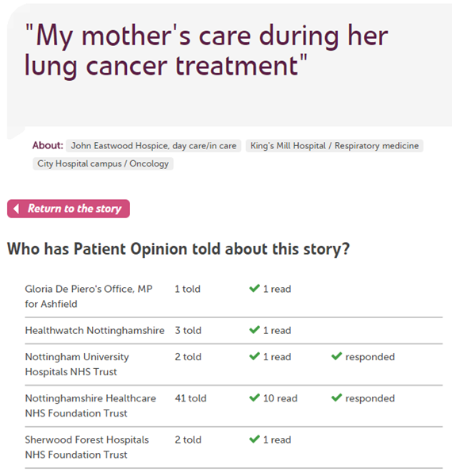
Task: Click the 10 read count
Action: tap(280, 398)
